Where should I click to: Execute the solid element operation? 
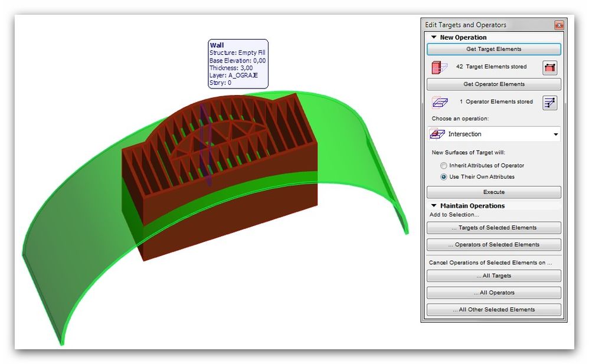(x=493, y=192)
